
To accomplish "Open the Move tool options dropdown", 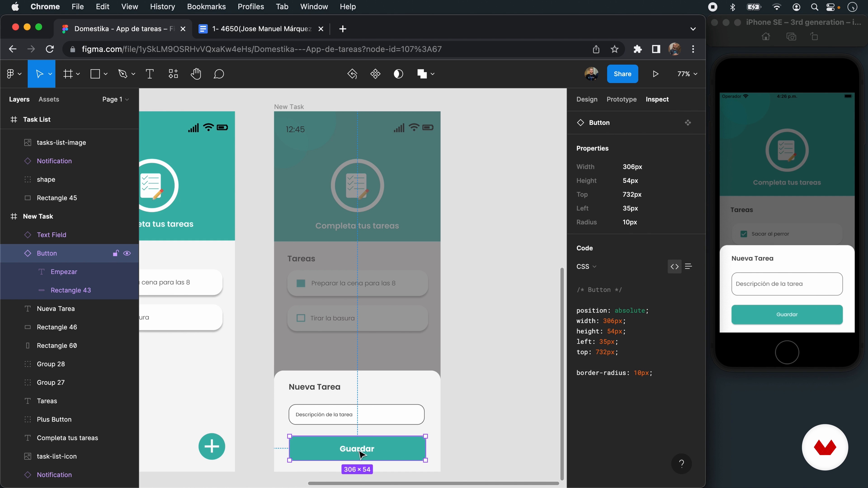I will (x=50, y=74).
